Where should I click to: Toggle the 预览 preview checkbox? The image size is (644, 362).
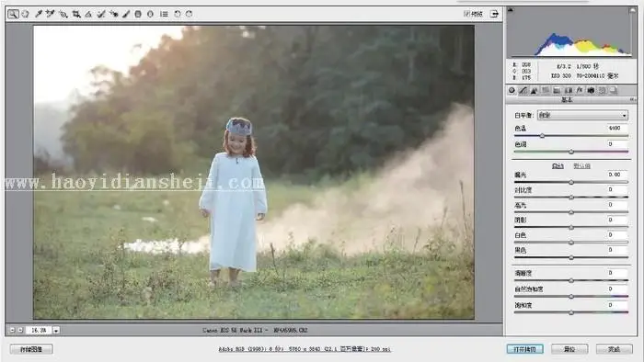466,14
